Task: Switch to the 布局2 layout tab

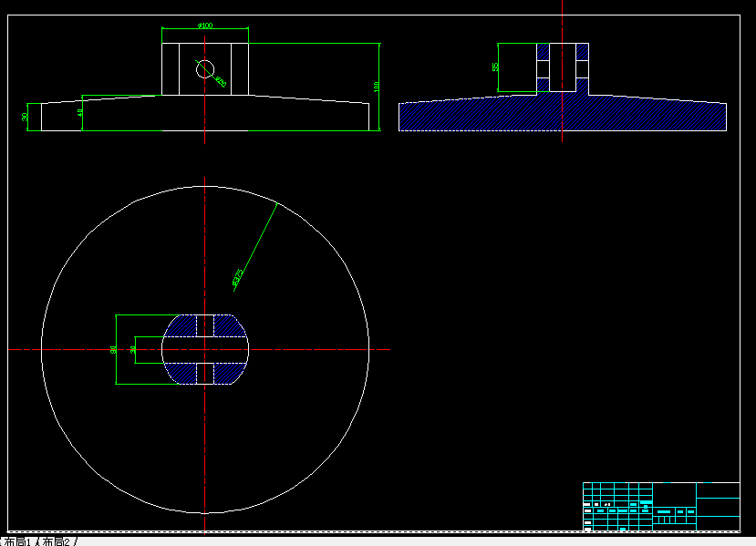Action: coord(56,541)
